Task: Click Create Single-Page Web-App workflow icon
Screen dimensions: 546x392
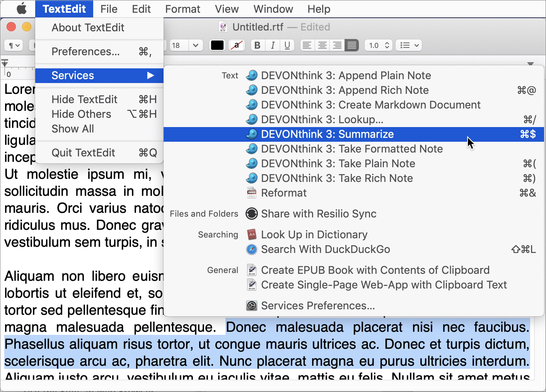Action: coord(252,285)
